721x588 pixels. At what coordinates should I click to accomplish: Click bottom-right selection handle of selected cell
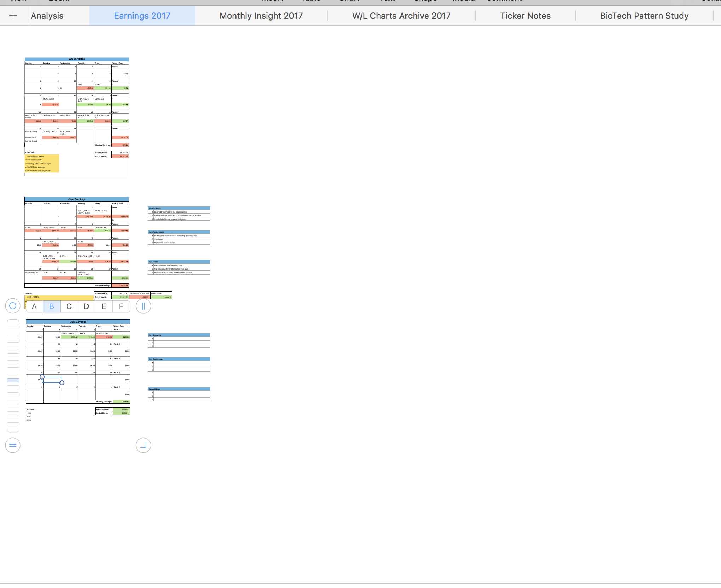coord(62,383)
